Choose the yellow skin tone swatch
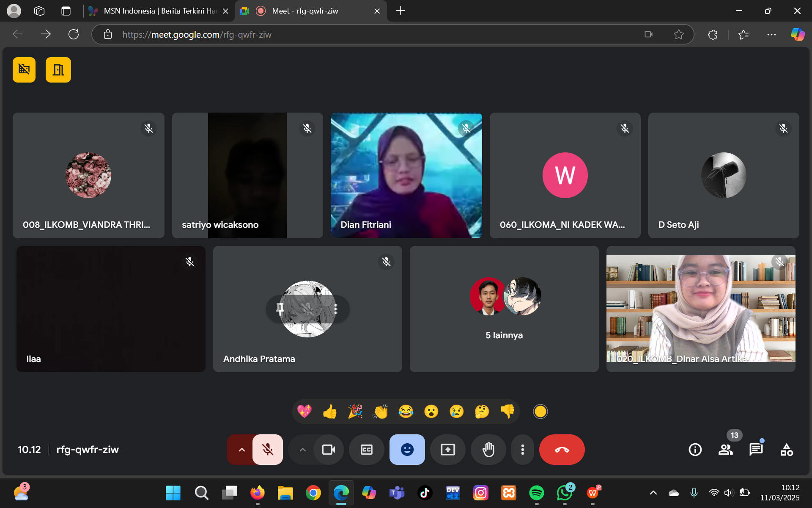The height and width of the screenshot is (508, 812). (x=540, y=411)
